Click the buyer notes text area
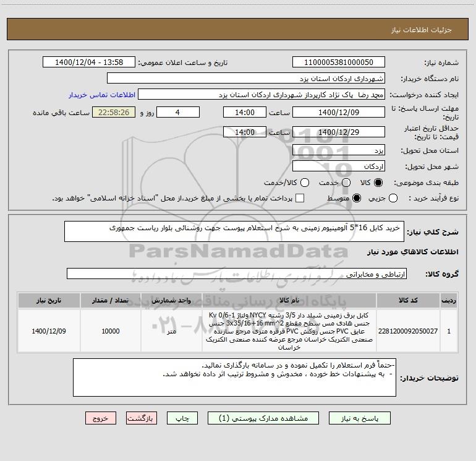Screen dimensions: 476x461 (x=234, y=377)
